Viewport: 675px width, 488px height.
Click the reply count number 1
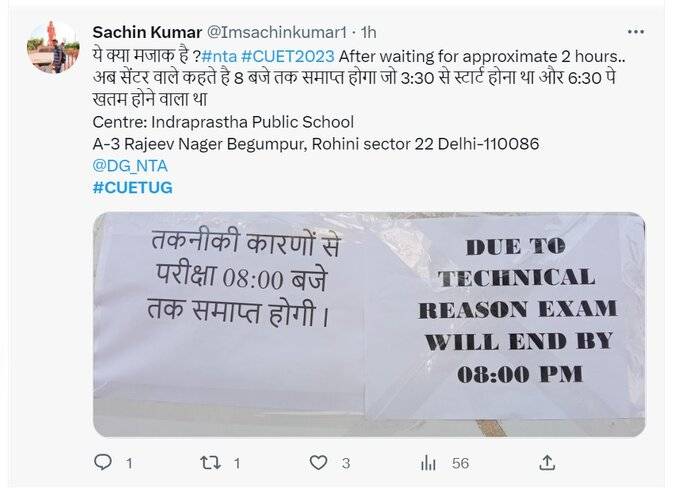(x=129, y=463)
